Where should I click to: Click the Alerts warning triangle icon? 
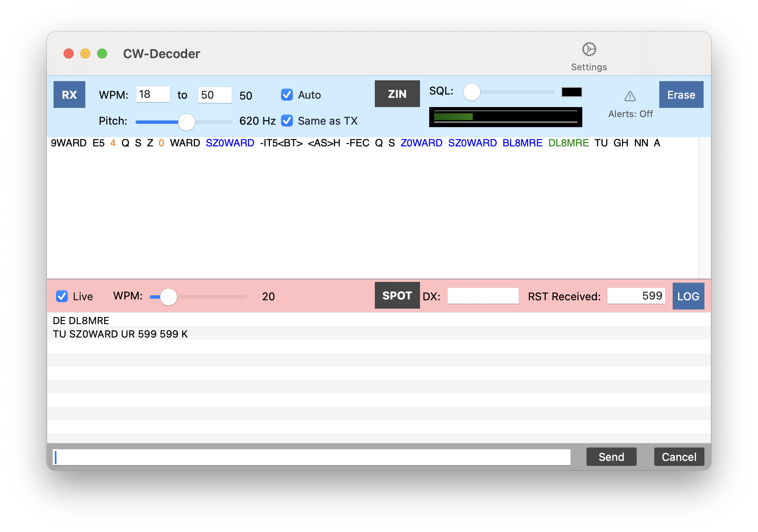click(630, 97)
